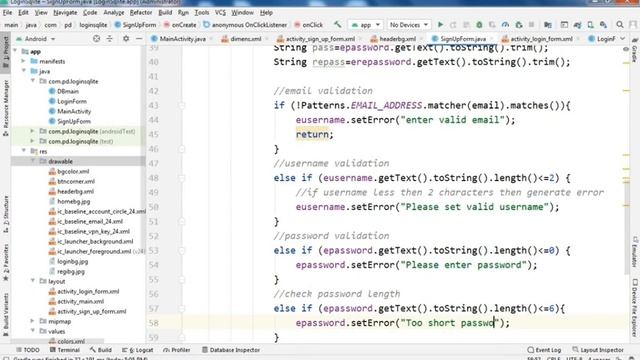Open the Favorites sidebar tab
The width and height of the screenshot is (640, 360).
tap(5, 262)
